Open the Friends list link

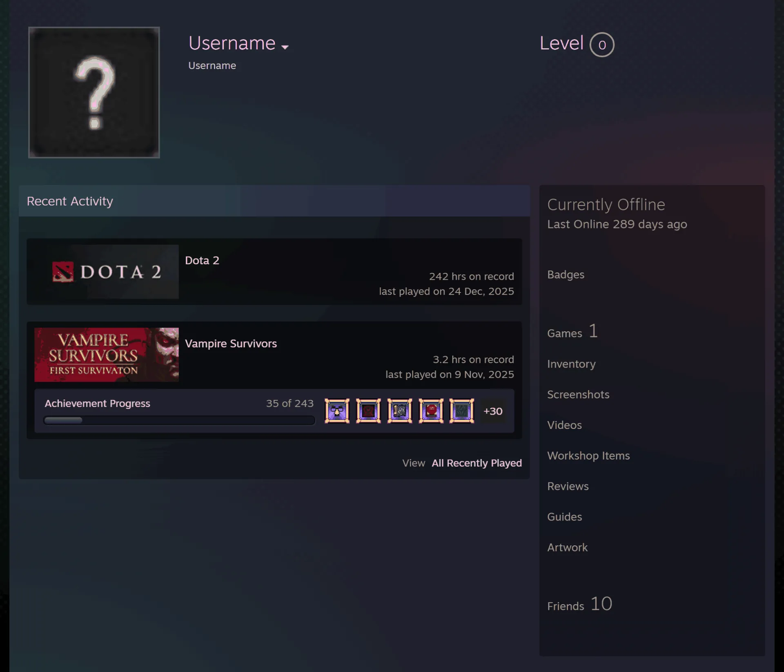(x=566, y=606)
